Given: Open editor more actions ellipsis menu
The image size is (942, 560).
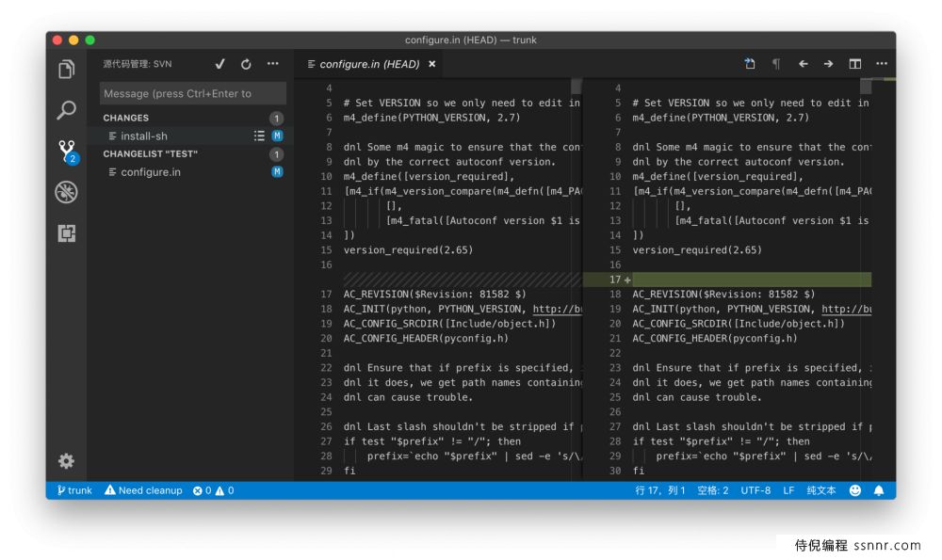Looking at the screenshot, I should [x=882, y=64].
